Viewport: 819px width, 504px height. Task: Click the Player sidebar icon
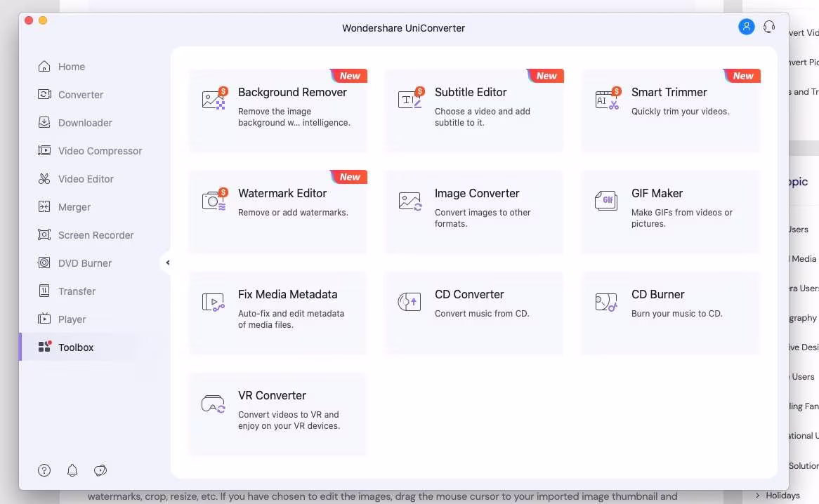pos(44,319)
